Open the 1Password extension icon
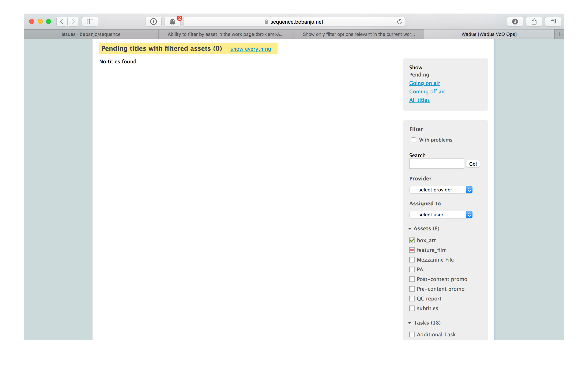588x374 pixels. 153,22
